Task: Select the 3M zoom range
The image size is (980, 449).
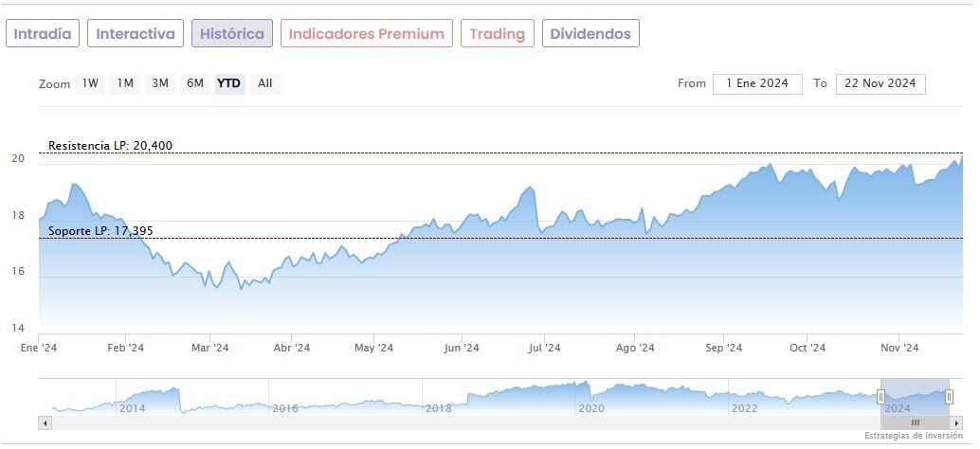Action: pyautogui.click(x=160, y=83)
